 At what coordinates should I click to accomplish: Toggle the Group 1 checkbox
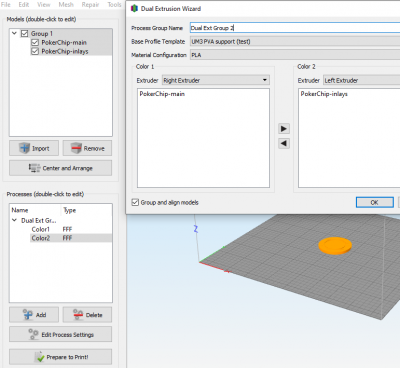tap(24, 33)
